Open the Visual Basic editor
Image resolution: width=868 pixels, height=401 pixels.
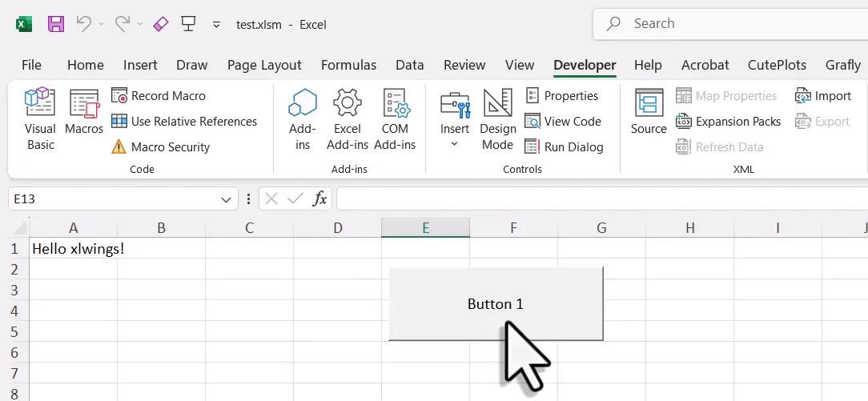click(x=40, y=119)
